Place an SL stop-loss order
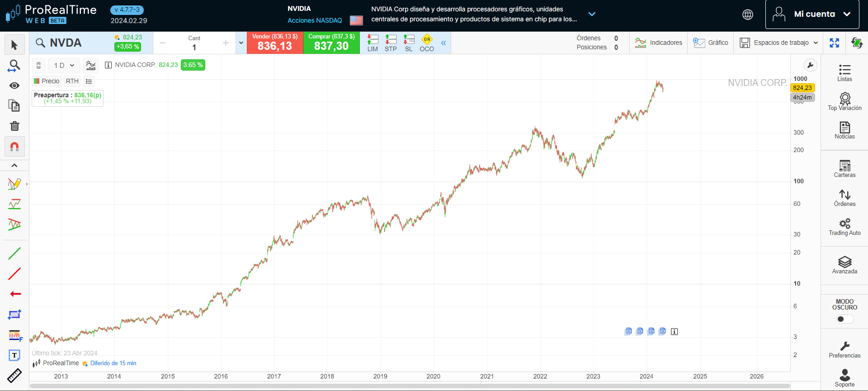The image size is (868, 391). pos(409,43)
